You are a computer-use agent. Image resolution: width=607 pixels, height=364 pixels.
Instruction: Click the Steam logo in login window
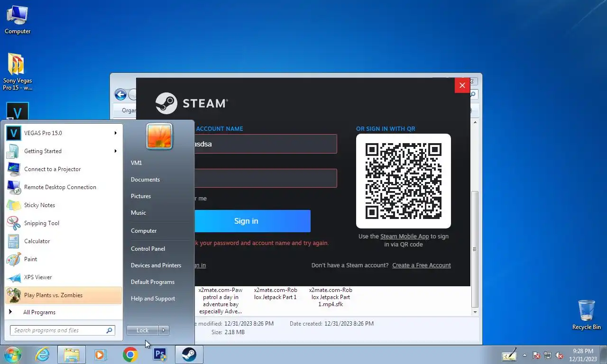192,103
